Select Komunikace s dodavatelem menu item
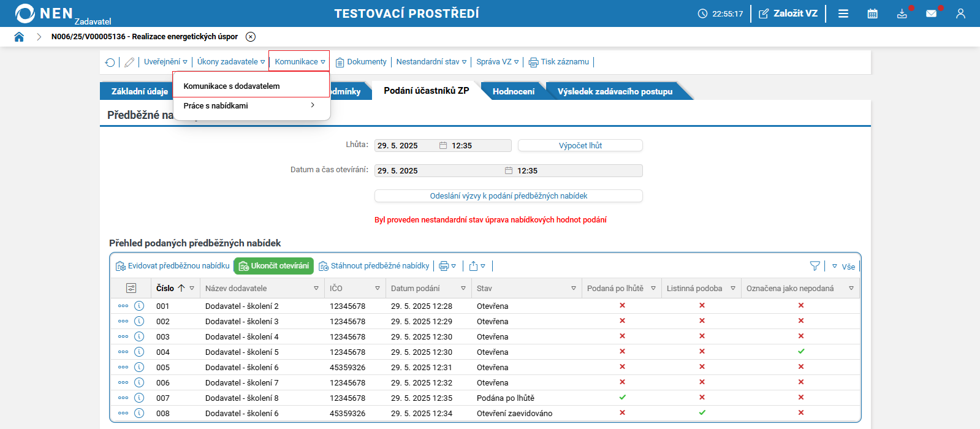Image resolution: width=980 pixels, height=429 pixels. pos(232,86)
